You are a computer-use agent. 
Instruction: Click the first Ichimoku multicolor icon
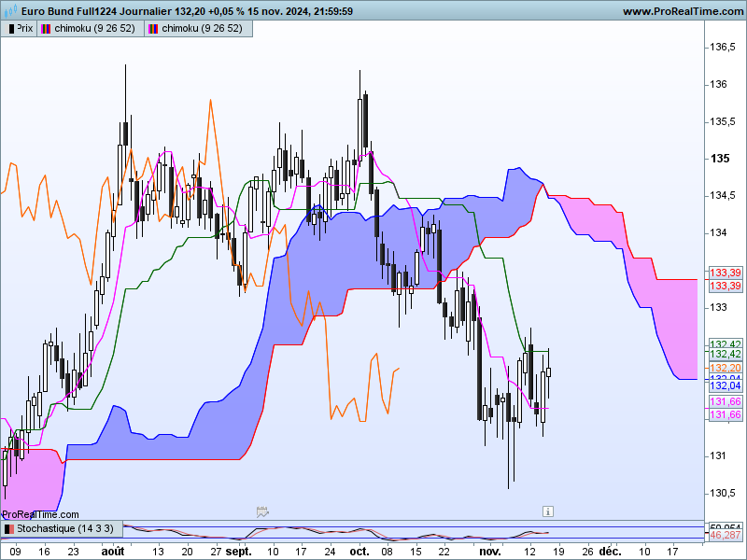click(x=46, y=29)
